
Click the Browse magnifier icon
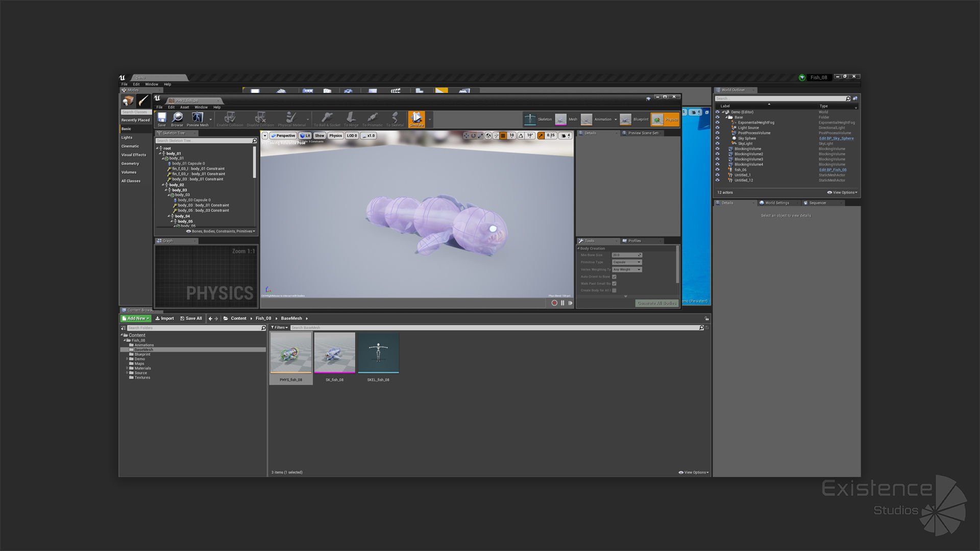pos(177,117)
